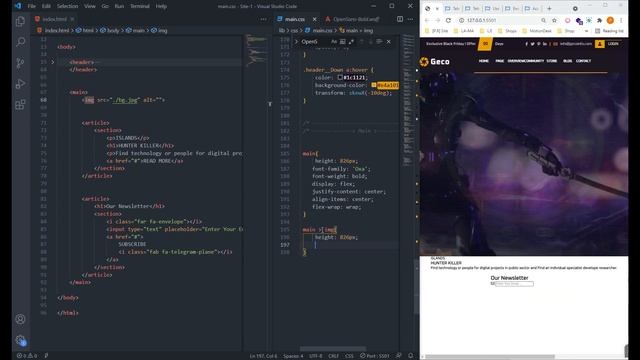Open the Run and Debug view
Screen dimensions: 640x360
coord(20,84)
